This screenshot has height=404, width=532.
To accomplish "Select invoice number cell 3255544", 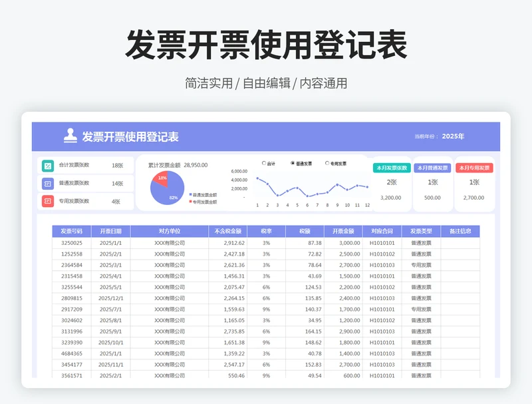I will (72, 288).
